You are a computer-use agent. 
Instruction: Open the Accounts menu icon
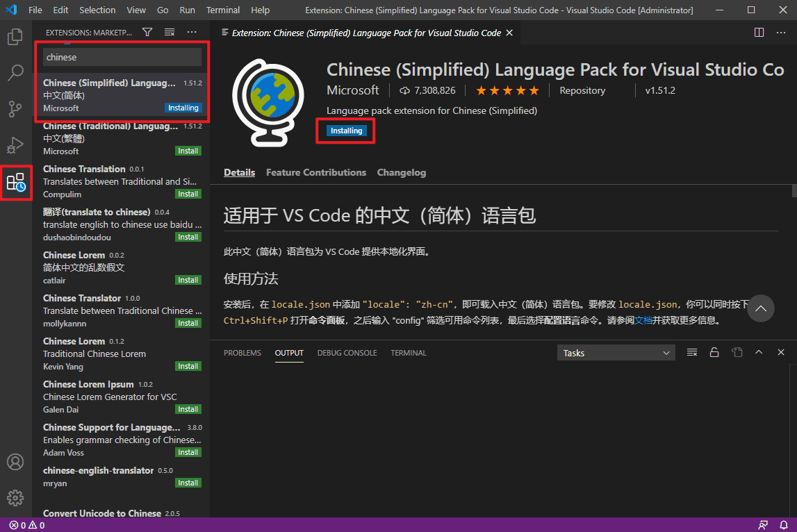point(15,462)
